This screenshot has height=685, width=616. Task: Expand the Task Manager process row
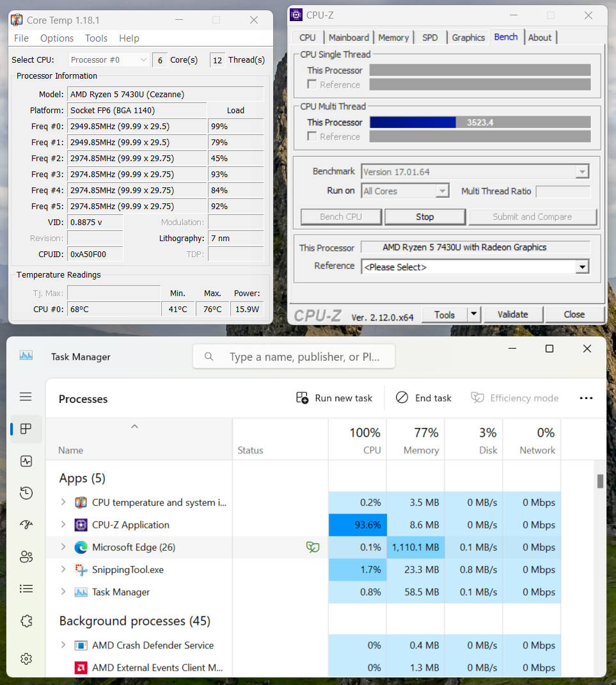(x=63, y=592)
